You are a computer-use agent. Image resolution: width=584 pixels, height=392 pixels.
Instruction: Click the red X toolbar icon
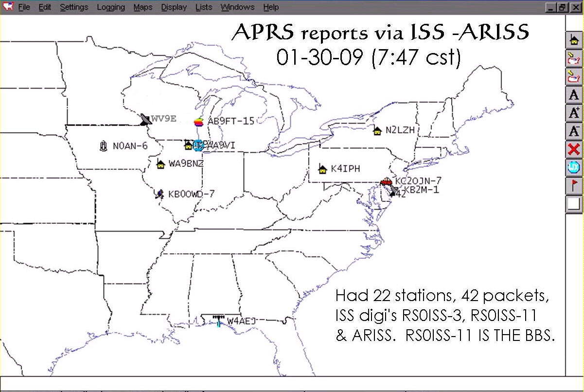(574, 149)
